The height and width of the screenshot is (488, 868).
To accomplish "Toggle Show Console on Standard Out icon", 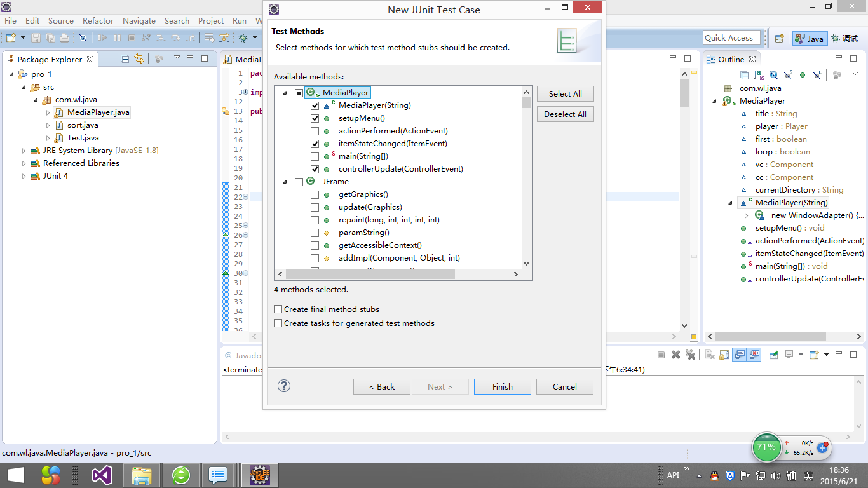I will [x=739, y=355].
